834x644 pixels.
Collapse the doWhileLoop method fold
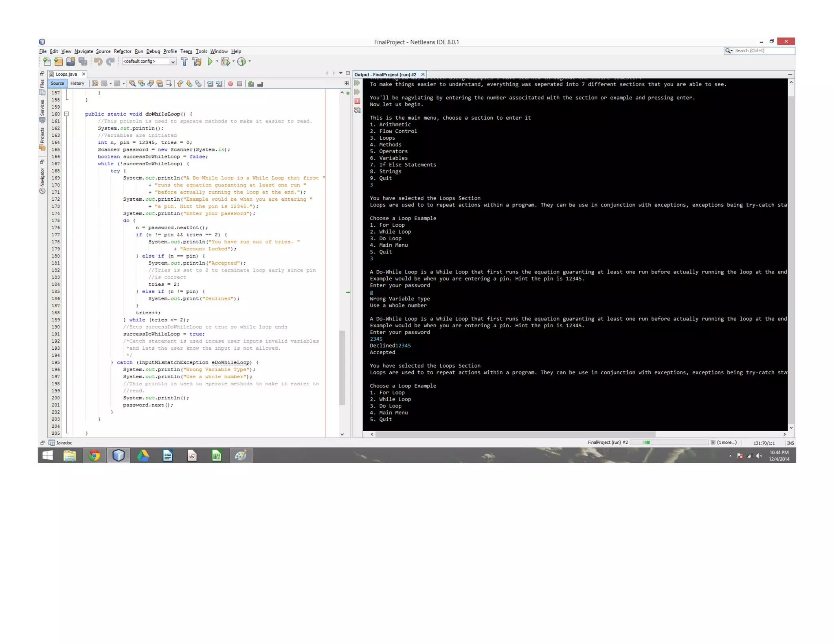coord(66,114)
